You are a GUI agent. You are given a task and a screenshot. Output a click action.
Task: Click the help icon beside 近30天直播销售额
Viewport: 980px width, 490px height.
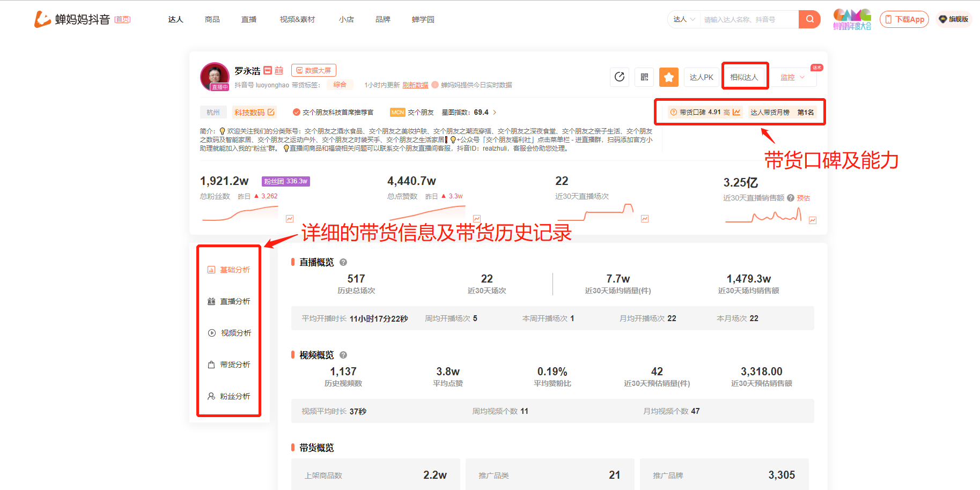coord(791,198)
